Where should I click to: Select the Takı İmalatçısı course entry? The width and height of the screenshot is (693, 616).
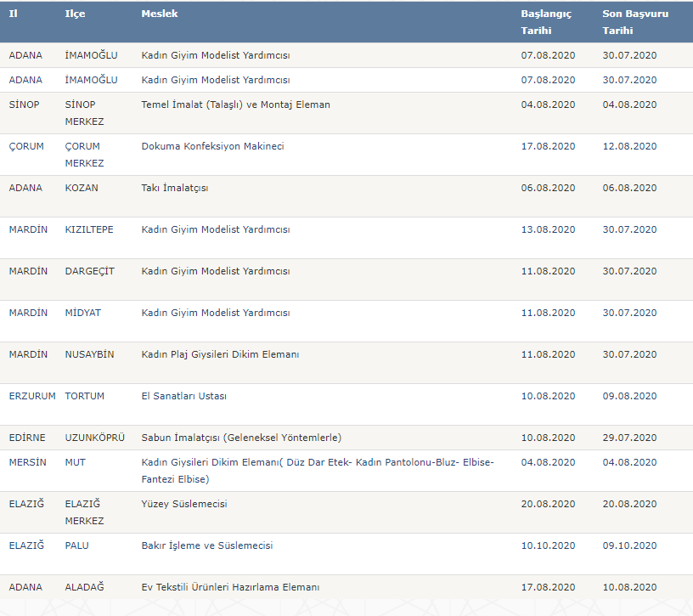tap(174, 188)
